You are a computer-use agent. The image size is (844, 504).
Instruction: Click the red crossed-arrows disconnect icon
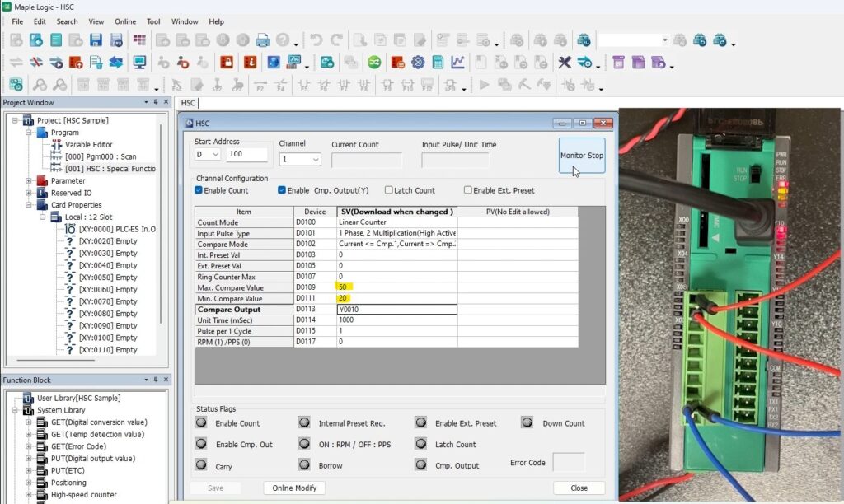coord(36,63)
